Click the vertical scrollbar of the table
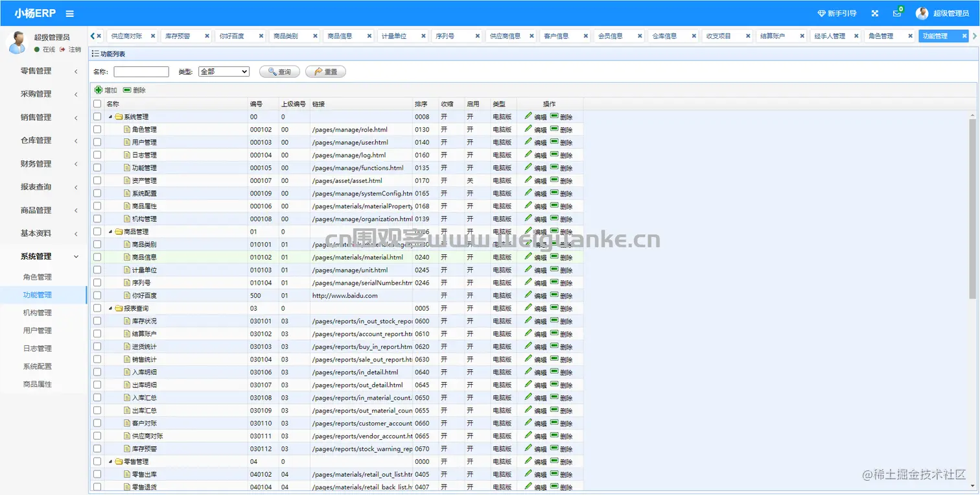Screen dimensions: 980x495 (x=972, y=208)
